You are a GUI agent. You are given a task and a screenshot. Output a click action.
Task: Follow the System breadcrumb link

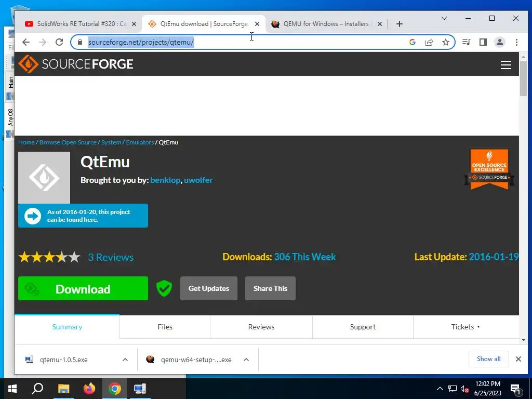tap(111, 142)
